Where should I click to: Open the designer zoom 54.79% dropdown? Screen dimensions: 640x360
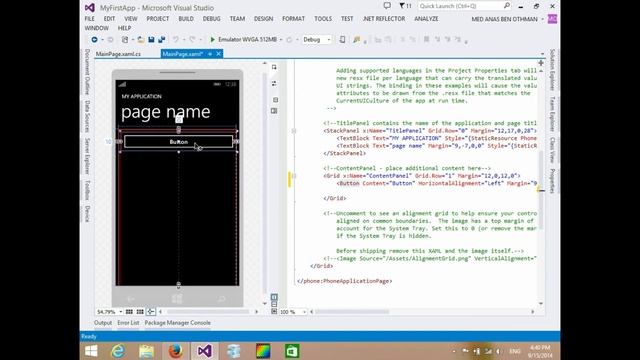point(120,312)
